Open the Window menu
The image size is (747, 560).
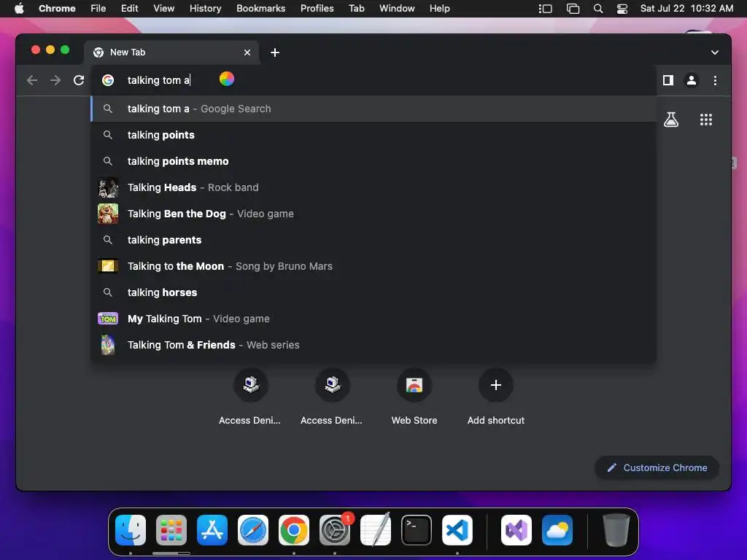pos(397,8)
